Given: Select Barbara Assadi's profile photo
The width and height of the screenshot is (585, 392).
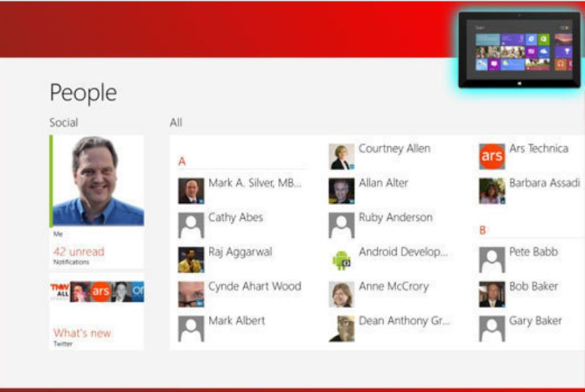Looking at the screenshot, I should click(491, 191).
